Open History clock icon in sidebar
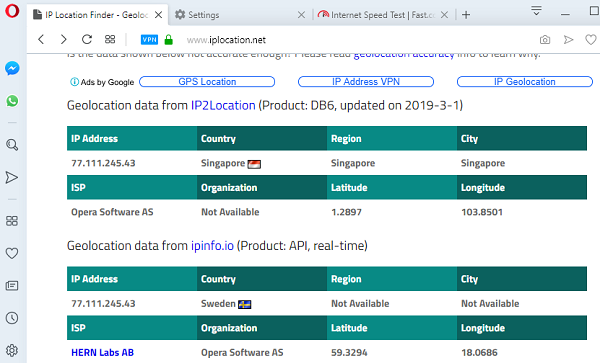600x363 pixels. [12, 318]
